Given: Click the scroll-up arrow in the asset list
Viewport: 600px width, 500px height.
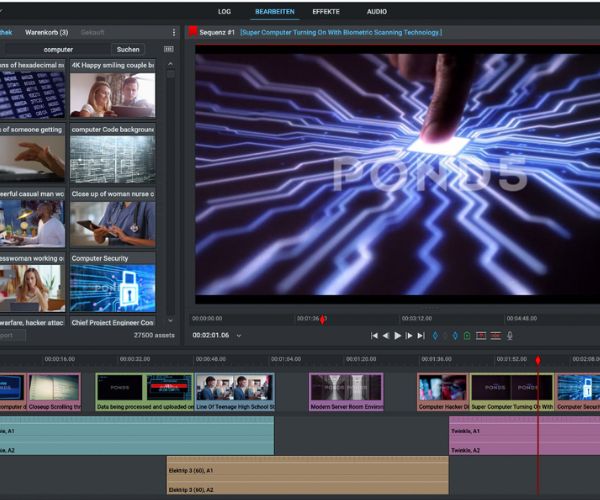Looking at the screenshot, I should (x=170, y=64).
